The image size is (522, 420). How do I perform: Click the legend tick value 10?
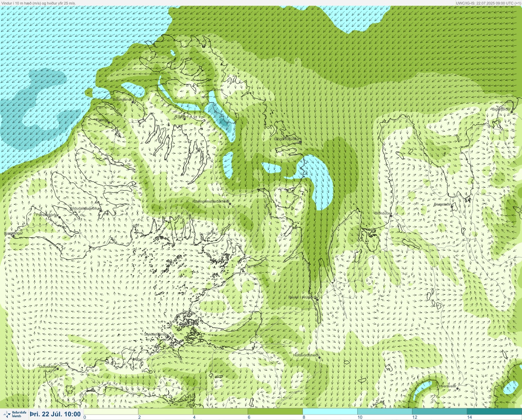360,417
